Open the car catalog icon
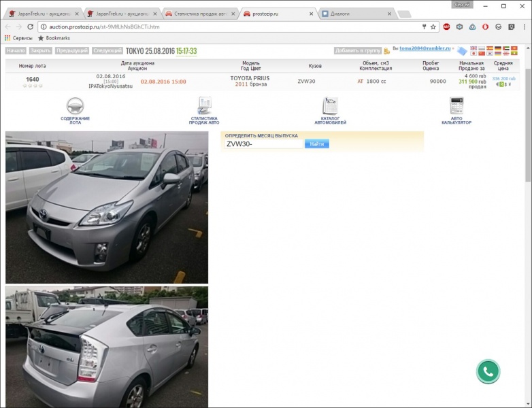This screenshot has width=532, height=408. (330, 106)
